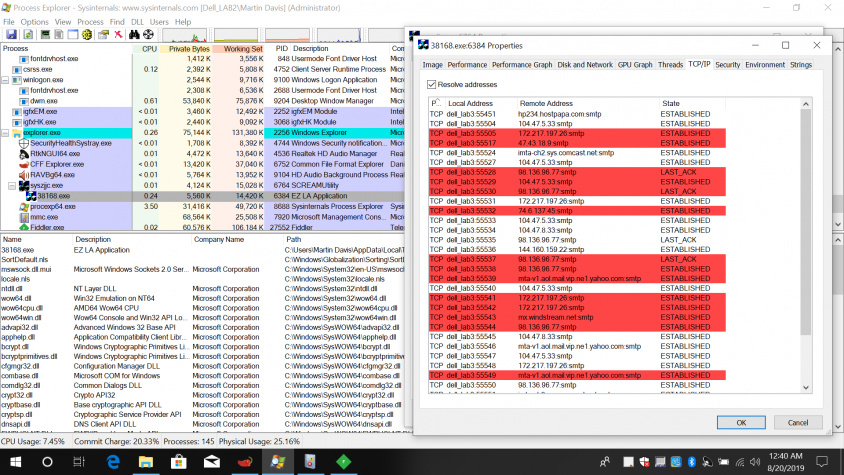Open the Options menu

tap(34, 22)
